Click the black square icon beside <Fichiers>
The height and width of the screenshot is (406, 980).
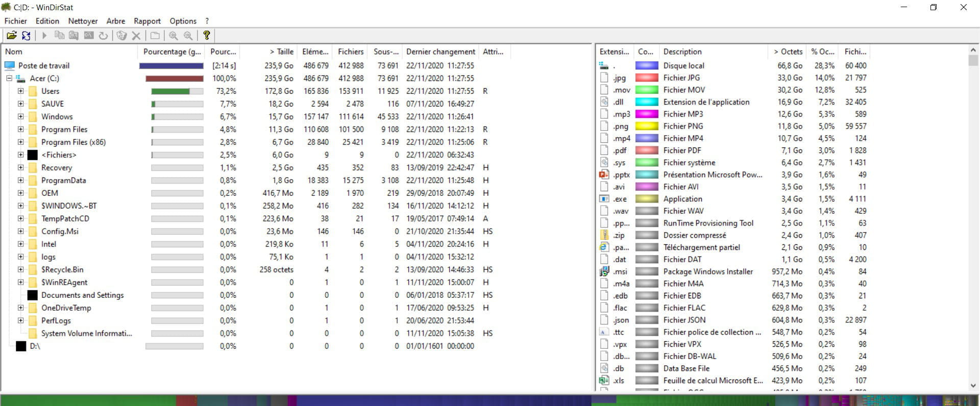point(33,155)
